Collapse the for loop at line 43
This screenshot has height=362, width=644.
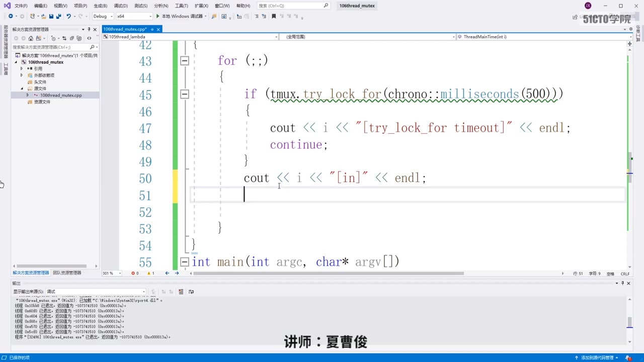point(185,61)
